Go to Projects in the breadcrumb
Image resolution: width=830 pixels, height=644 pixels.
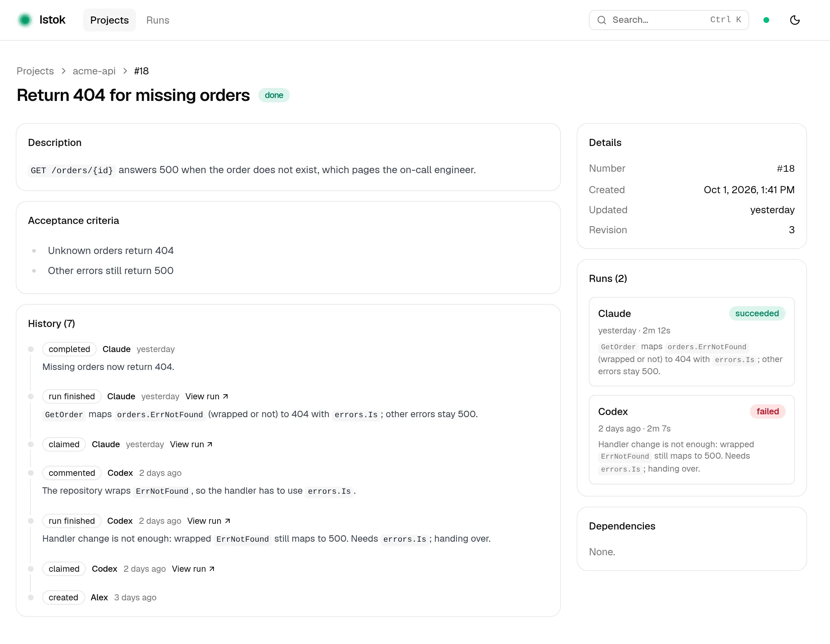tap(35, 71)
